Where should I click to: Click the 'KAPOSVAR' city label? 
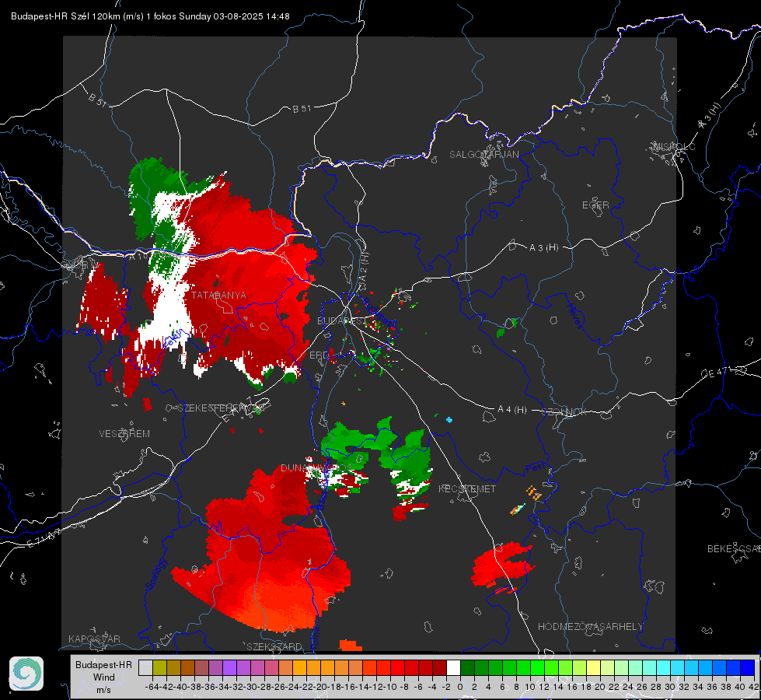94,639
